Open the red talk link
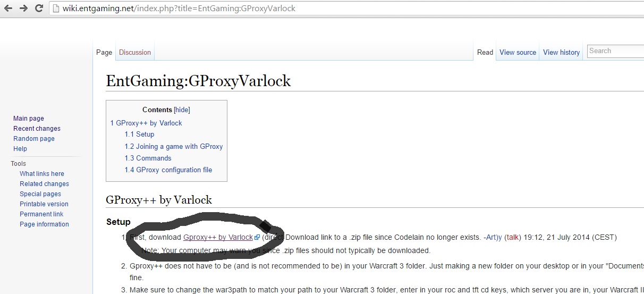 [x=513, y=238]
